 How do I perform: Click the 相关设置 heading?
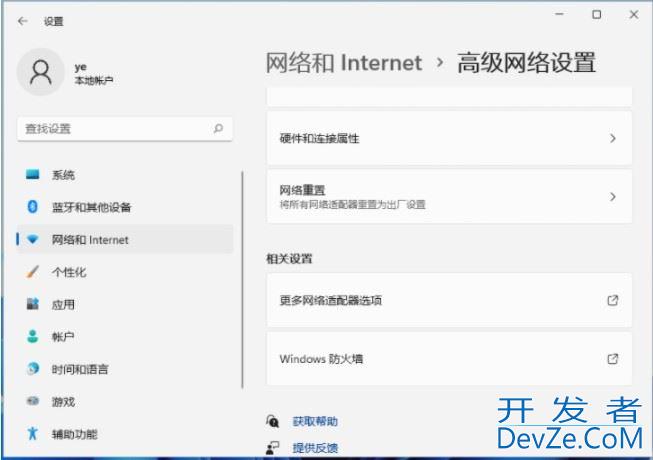click(x=289, y=259)
